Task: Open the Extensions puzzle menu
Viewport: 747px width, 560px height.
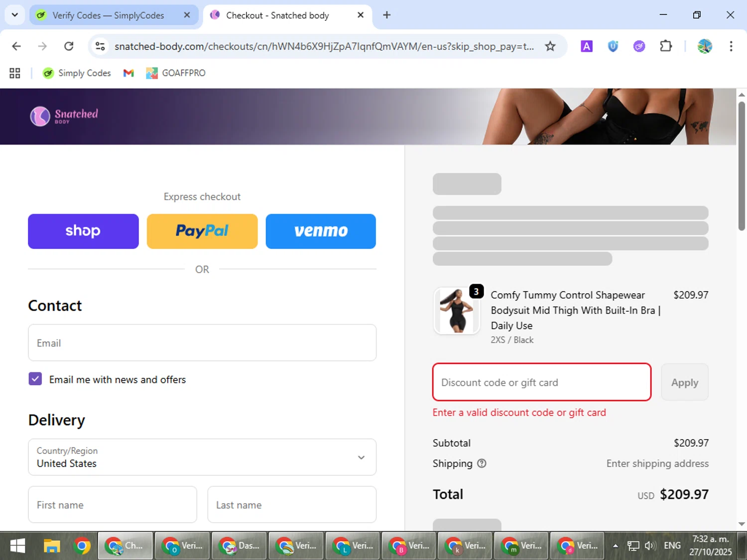Action: pos(666,46)
